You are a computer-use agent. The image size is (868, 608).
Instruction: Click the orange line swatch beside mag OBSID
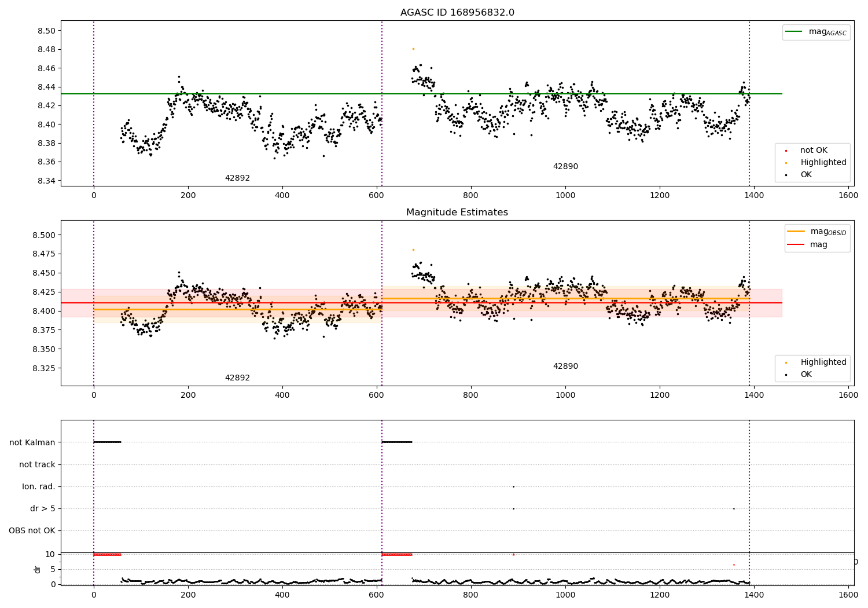pyautogui.click(x=796, y=232)
